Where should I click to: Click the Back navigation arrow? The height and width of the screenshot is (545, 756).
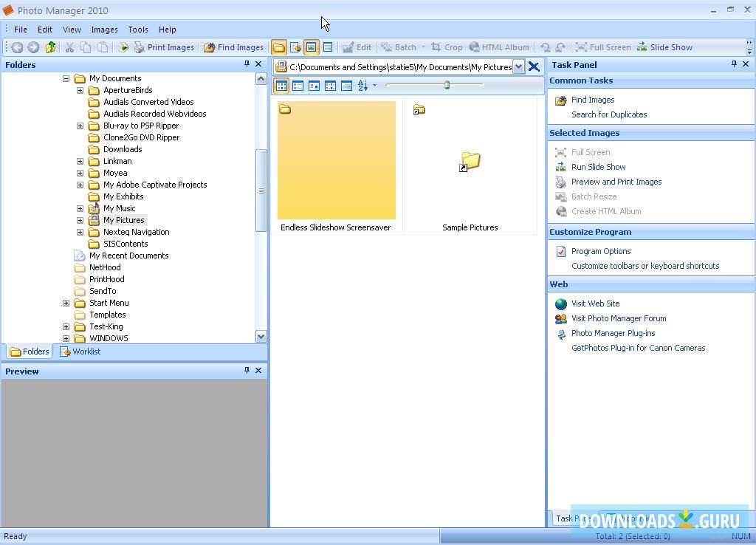[17, 47]
